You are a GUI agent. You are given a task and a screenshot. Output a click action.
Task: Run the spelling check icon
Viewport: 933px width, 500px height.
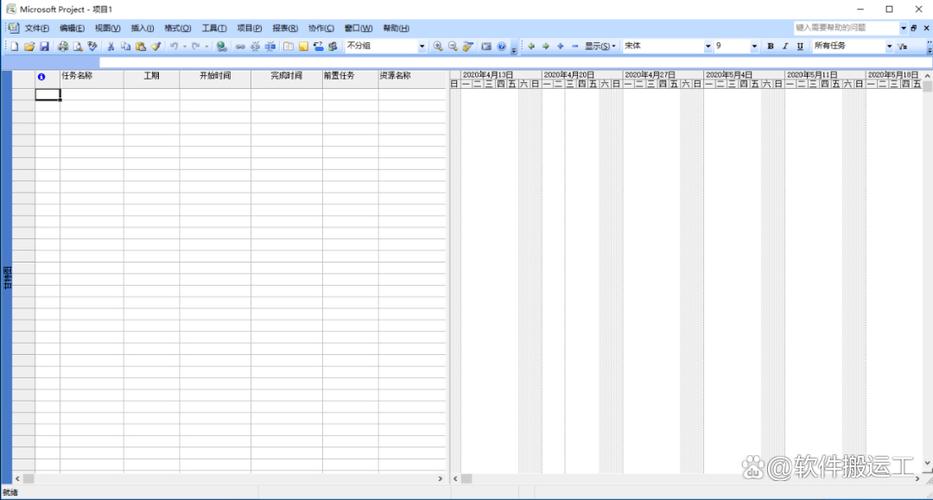pyautogui.click(x=92, y=46)
